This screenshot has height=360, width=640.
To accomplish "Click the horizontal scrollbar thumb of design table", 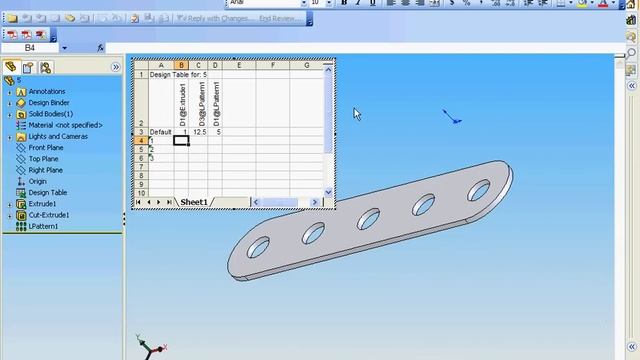I will pyautogui.click(x=280, y=202).
